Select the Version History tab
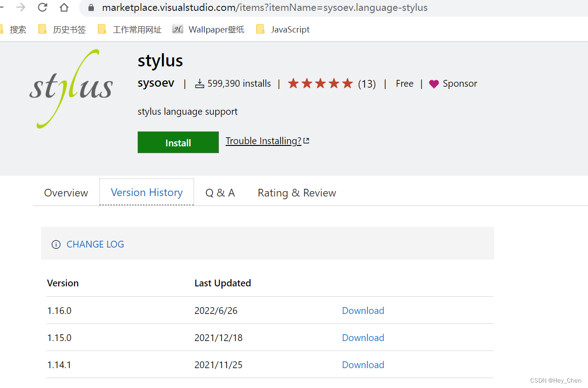This screenshot has width=588, height=388. [146, 192]
